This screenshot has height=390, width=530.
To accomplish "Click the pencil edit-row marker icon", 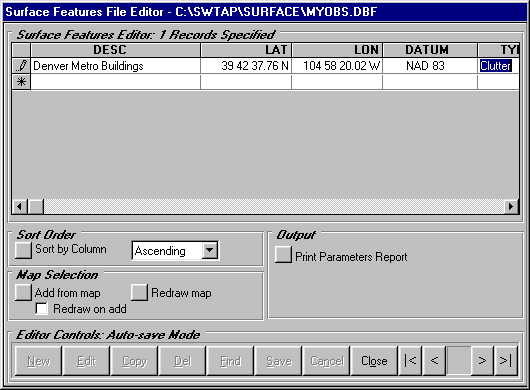I will pos(21,66).
